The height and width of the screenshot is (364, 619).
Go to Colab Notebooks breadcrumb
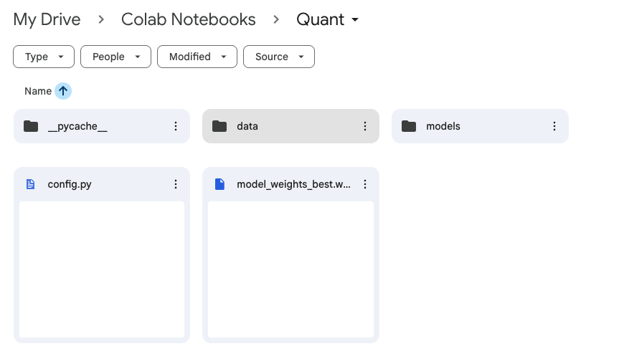pyautogui.click(x=188, y=19)
